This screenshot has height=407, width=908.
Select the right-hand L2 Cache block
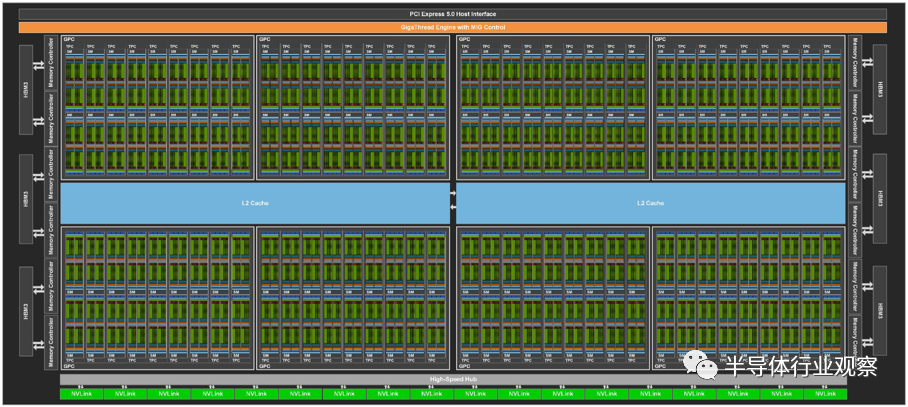650,203
